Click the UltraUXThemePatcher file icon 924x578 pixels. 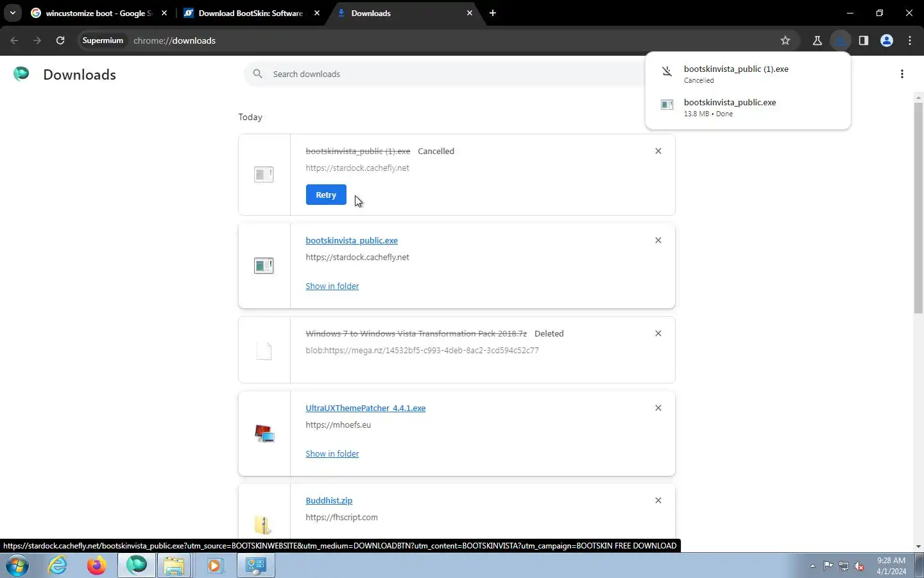tap(264, 433)
